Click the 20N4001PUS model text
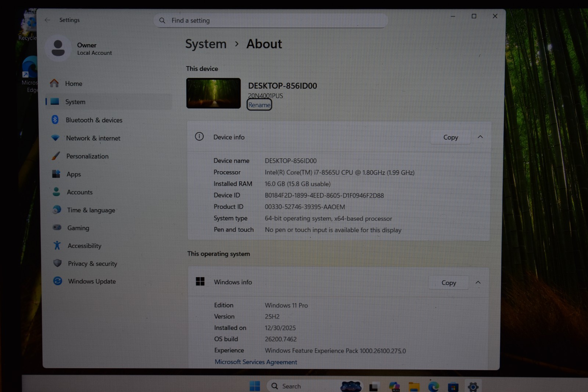The width and height of the screenshot is (588, 392). [x=265, y=96]
